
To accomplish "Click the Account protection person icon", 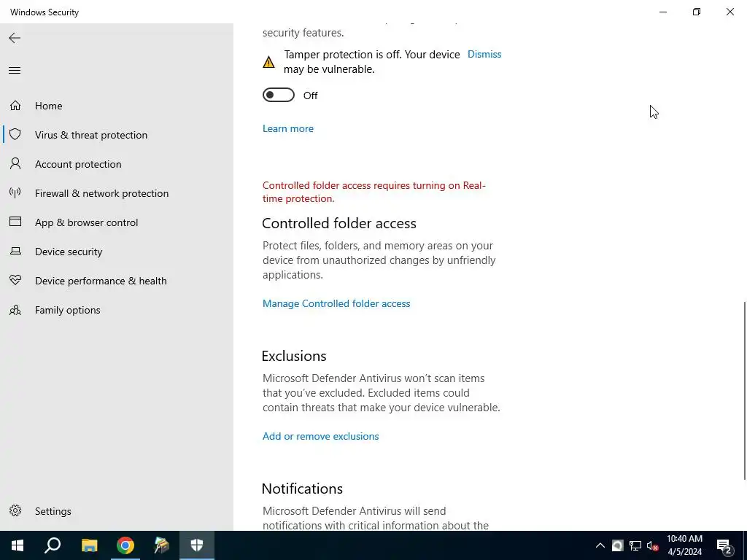I will pyautogui.click(x=15, y=164).
